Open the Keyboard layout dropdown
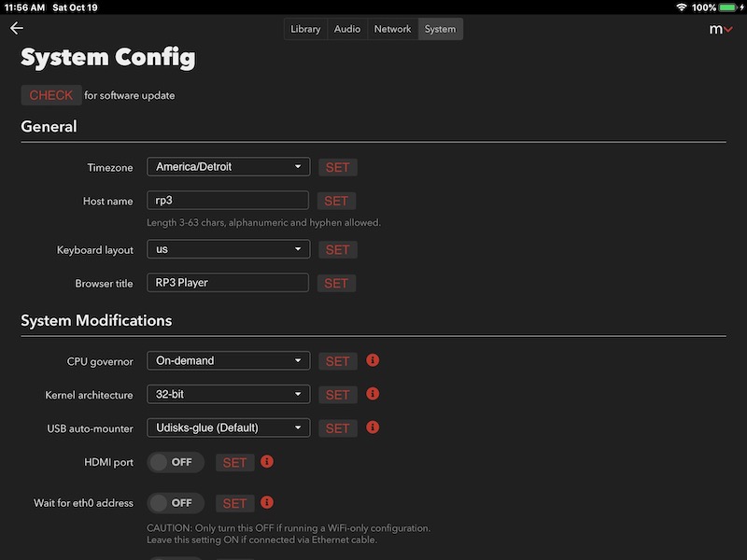Screen dimensions: 747x560 228,249
